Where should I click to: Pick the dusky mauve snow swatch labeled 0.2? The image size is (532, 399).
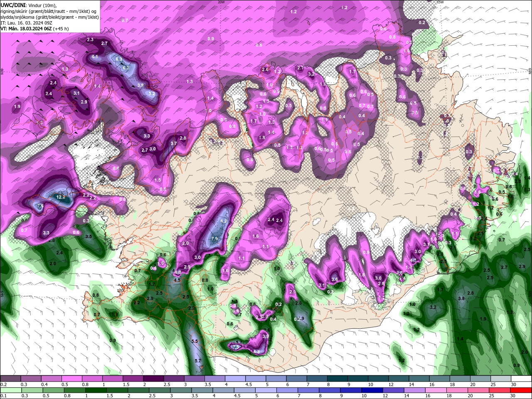coord(10,379)
